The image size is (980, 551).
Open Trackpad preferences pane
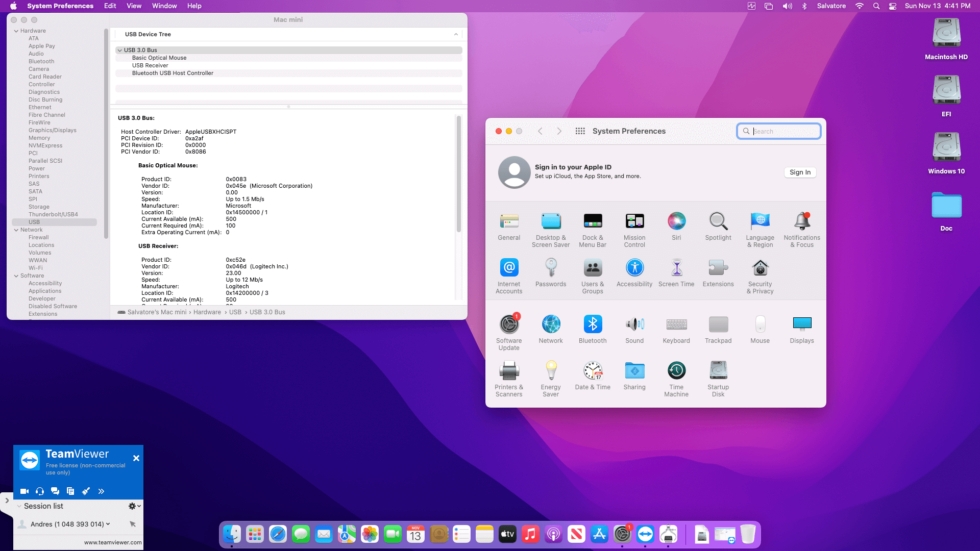point(718,330)
